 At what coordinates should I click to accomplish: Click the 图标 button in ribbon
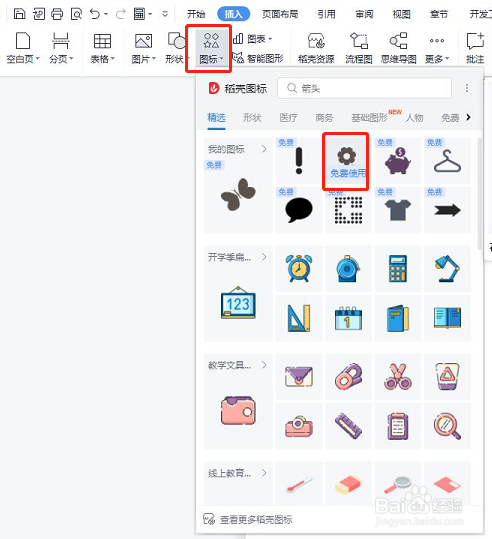[211, 48]
